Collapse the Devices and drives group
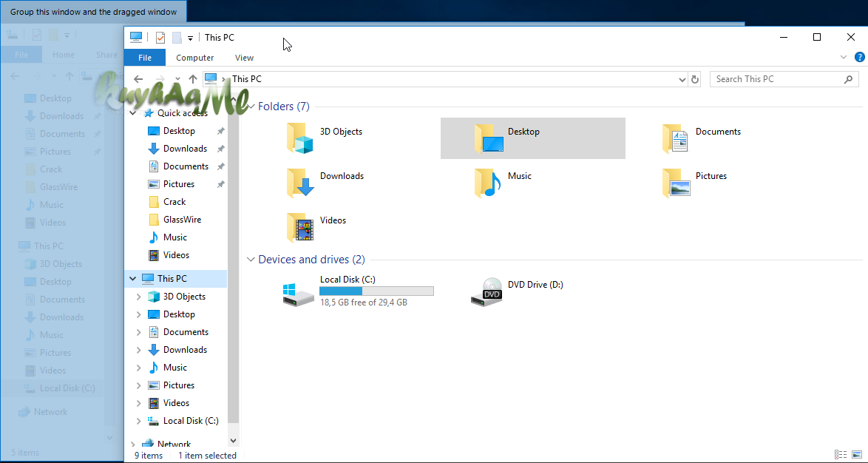This screenshot has width=868, height=463. pyautogui.click(x=251, y=259)
